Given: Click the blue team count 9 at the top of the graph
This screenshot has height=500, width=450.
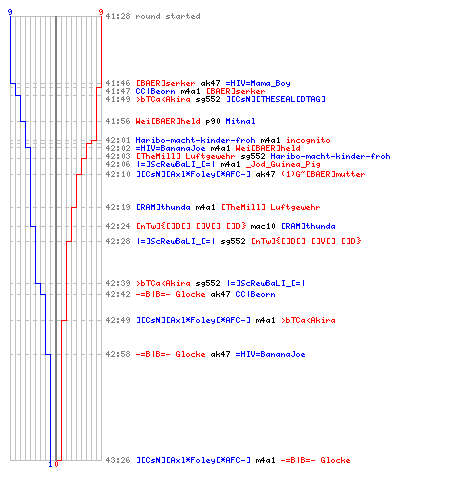Looking at the screenshot, I should click(10, 12).
